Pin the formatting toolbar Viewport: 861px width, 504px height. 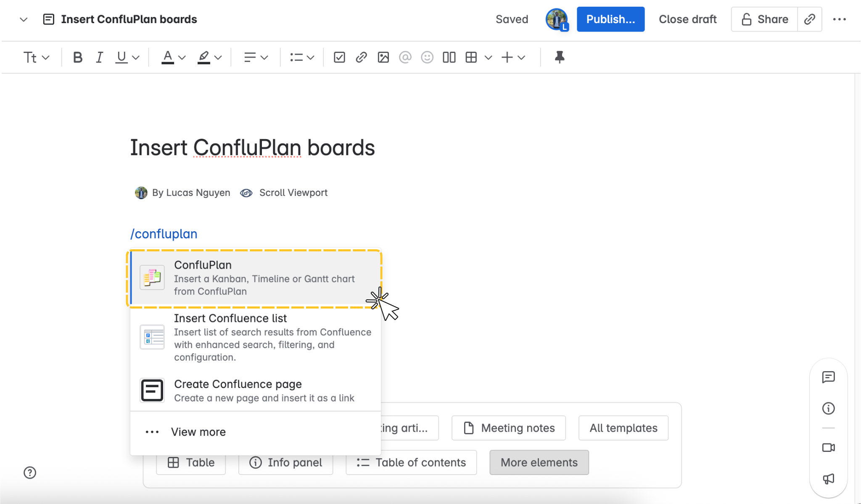pyautogui.click(x=559, y=57)
